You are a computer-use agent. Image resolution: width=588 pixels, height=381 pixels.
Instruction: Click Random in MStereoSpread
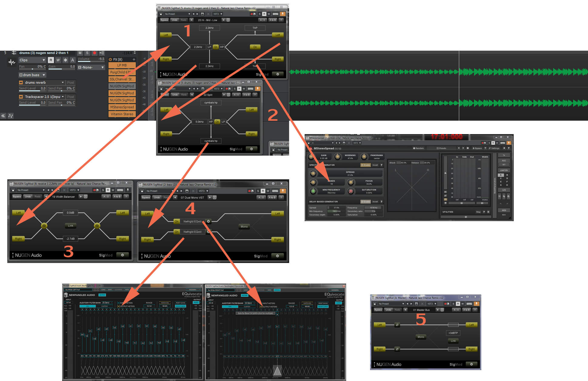[x=418, y=148]
